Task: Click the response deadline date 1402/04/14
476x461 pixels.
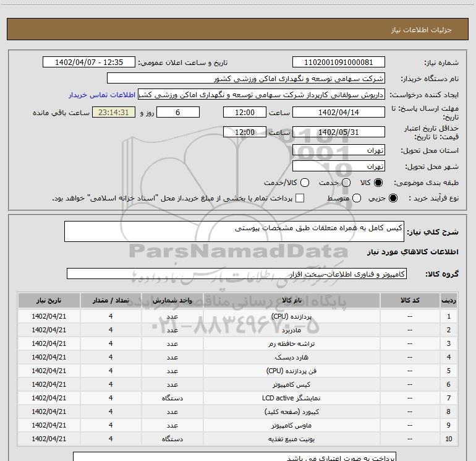Action: click(339, 112)
